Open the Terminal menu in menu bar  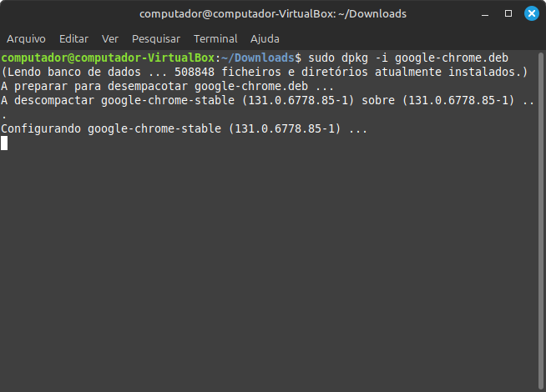[215, 39]
